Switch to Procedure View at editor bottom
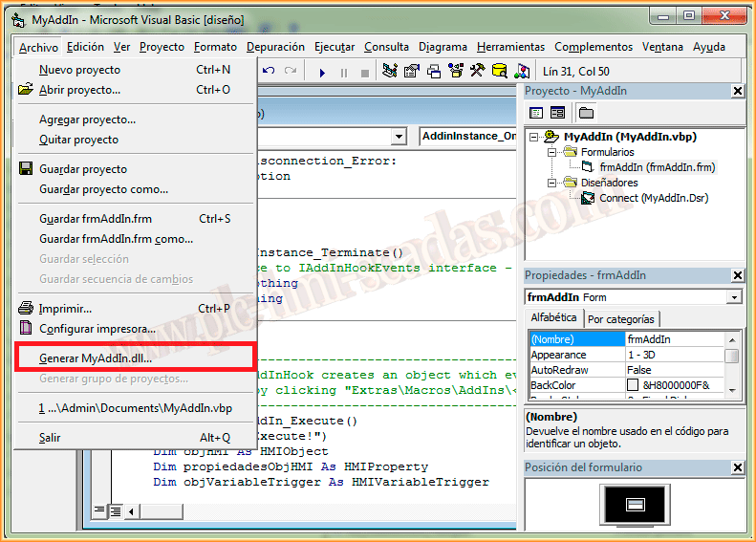Screen dimensions: 756x542 [99, 510]
